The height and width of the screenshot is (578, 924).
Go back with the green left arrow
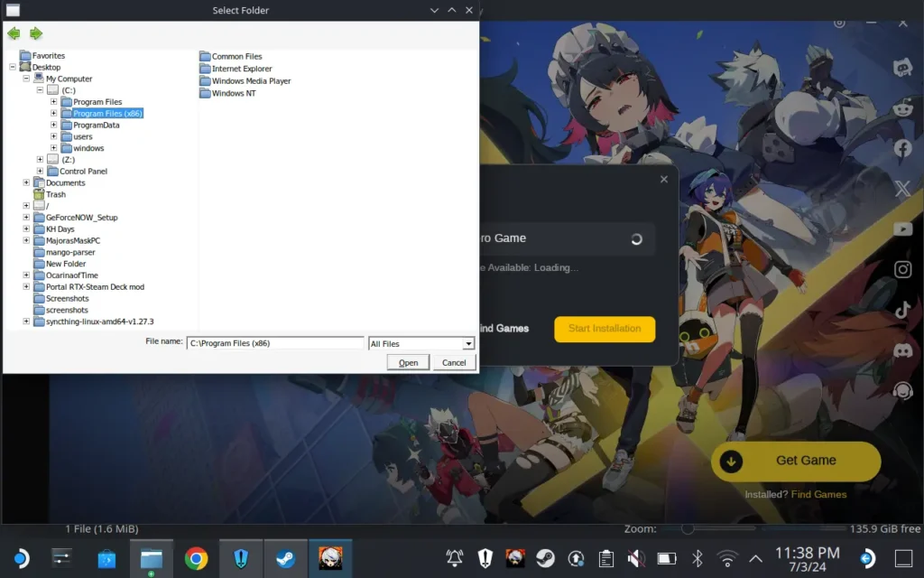pos(14,33)
